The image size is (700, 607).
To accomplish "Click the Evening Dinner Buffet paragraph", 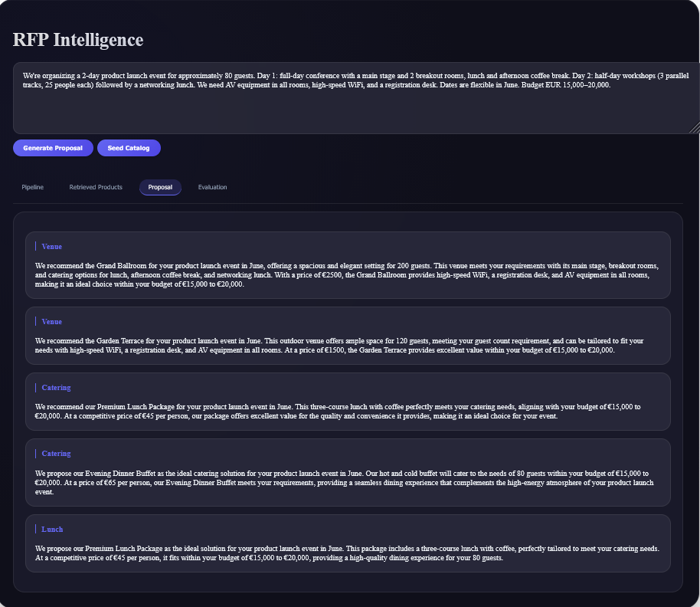I will tap(344, 482).
